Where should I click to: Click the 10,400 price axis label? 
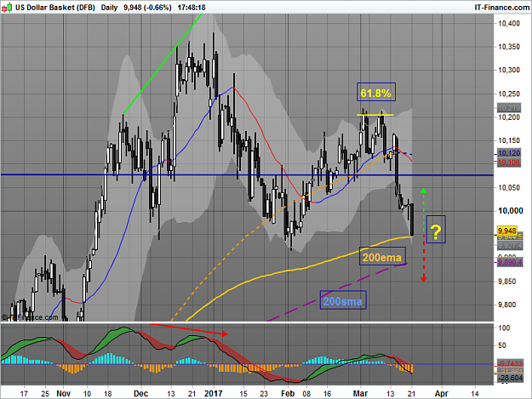pyautogui.click(x=509, y=23)
